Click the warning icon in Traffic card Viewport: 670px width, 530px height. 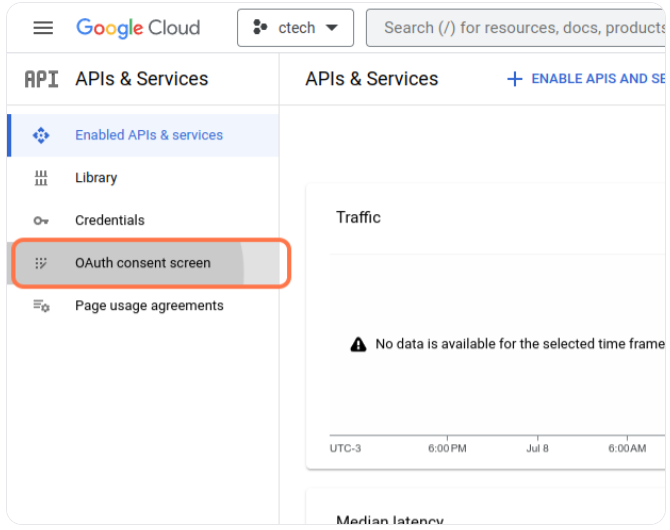[358, 344]
